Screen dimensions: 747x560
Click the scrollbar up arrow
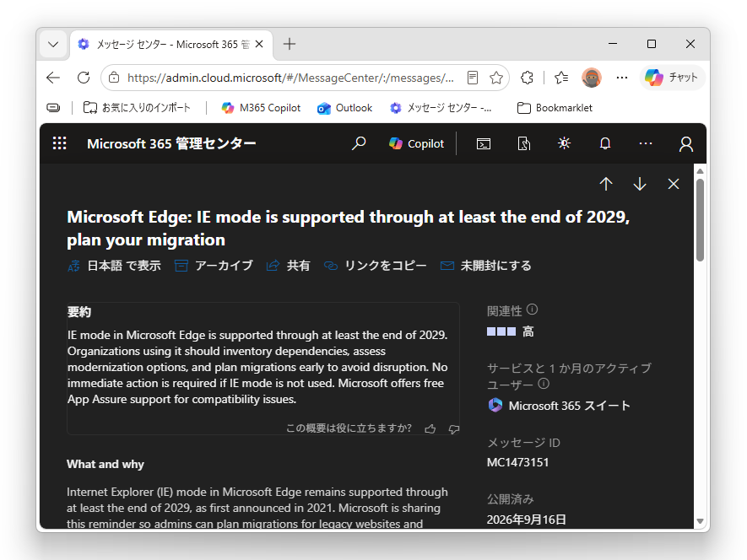700,171
